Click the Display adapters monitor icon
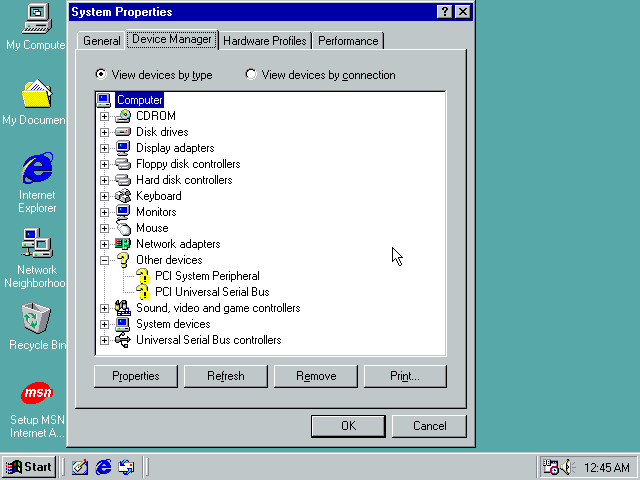Image resolution: width=640 pixels, height=480 pixels. coord(123,148)
